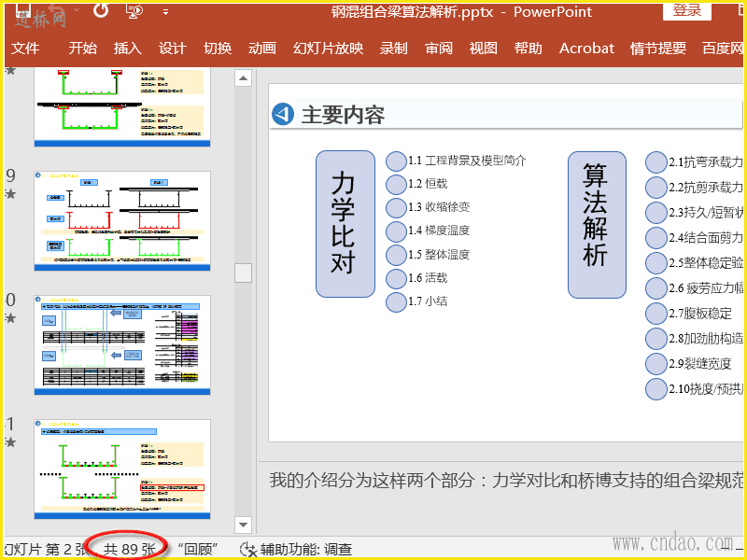The image size is (747, 560).
Task: Click the 登录 sign-in button
Action: (686, 10)
